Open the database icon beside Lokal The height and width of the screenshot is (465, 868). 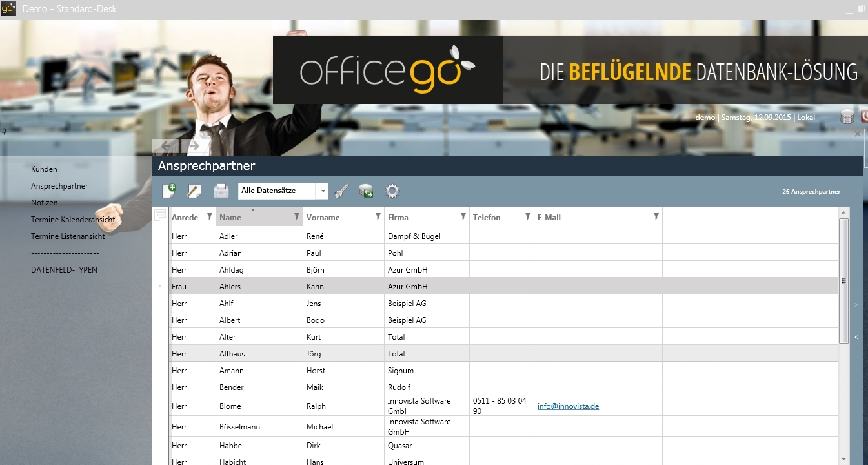tap(847, 117)
